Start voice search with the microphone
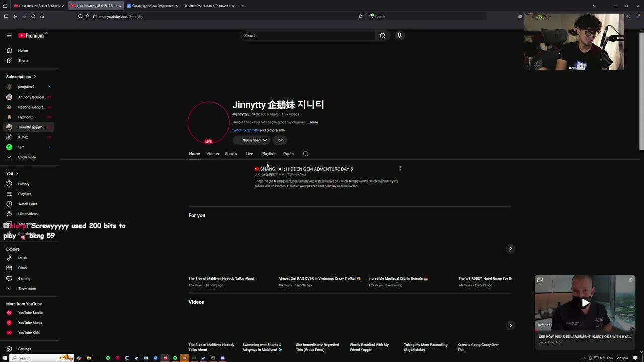Image resolution: width=644 pixels, height=362 pixels. pyautogui.click(x=399, y=35)
